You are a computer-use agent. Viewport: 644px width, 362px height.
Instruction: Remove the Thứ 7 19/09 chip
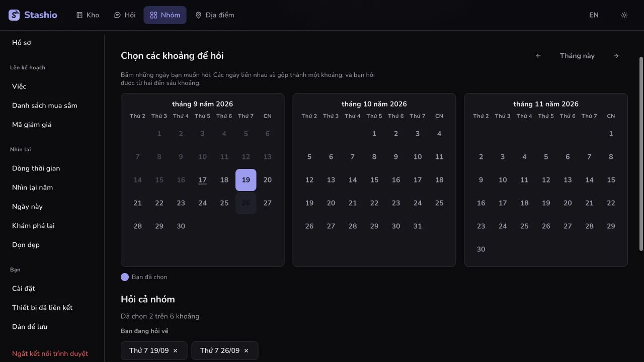click(175, 351)
